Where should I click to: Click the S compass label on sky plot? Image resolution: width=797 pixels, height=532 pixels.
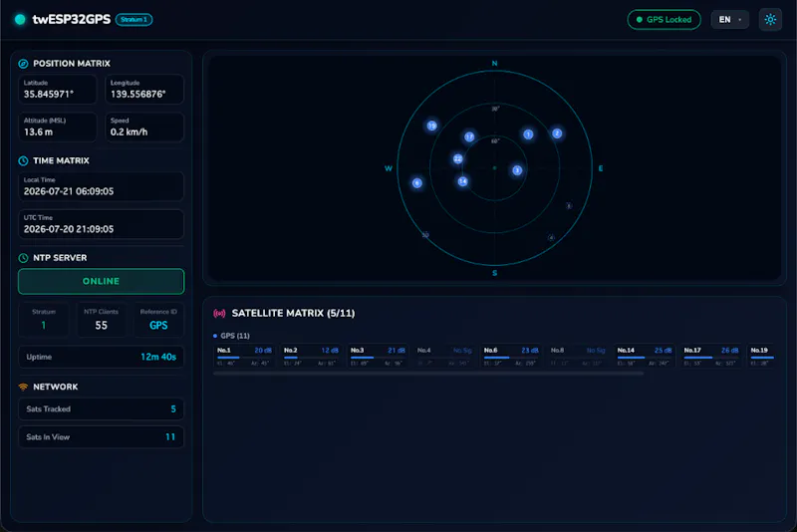pos(494,273)
